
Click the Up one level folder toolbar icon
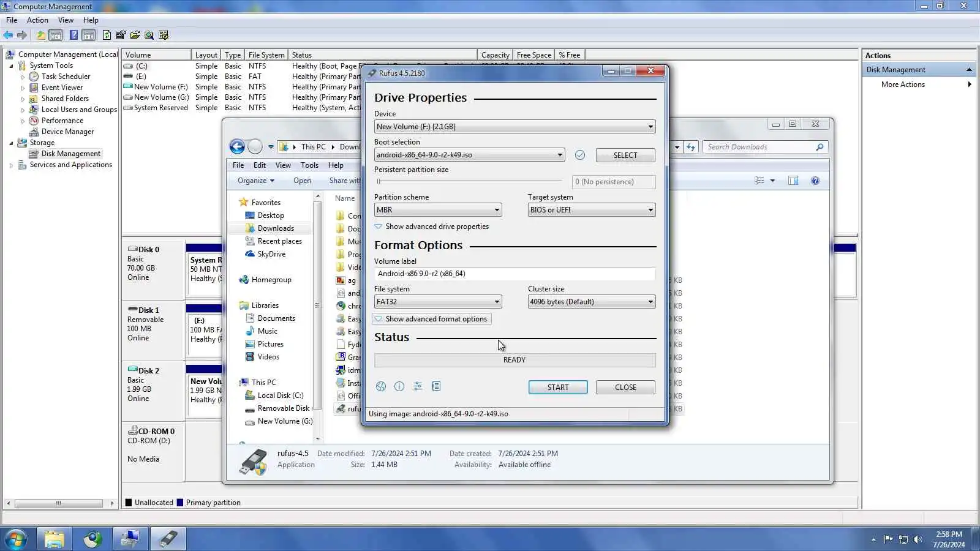(40, 35)
